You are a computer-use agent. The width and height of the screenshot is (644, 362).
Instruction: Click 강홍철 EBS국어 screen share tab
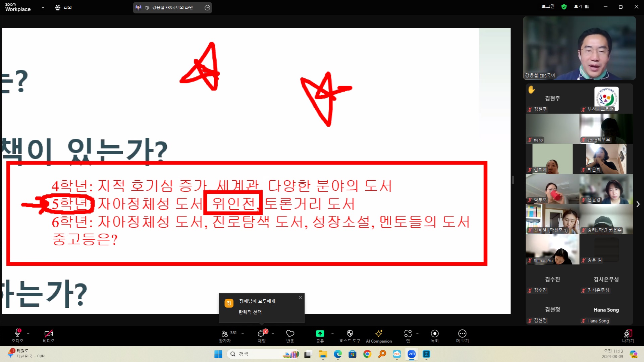[172, 7]
